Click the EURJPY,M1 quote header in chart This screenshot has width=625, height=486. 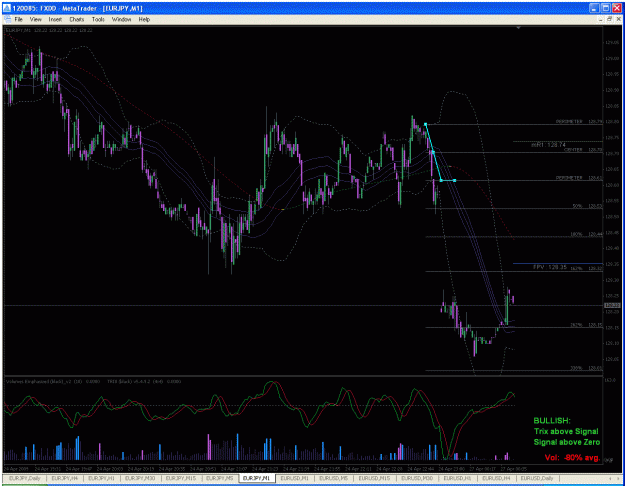[49, 30]
